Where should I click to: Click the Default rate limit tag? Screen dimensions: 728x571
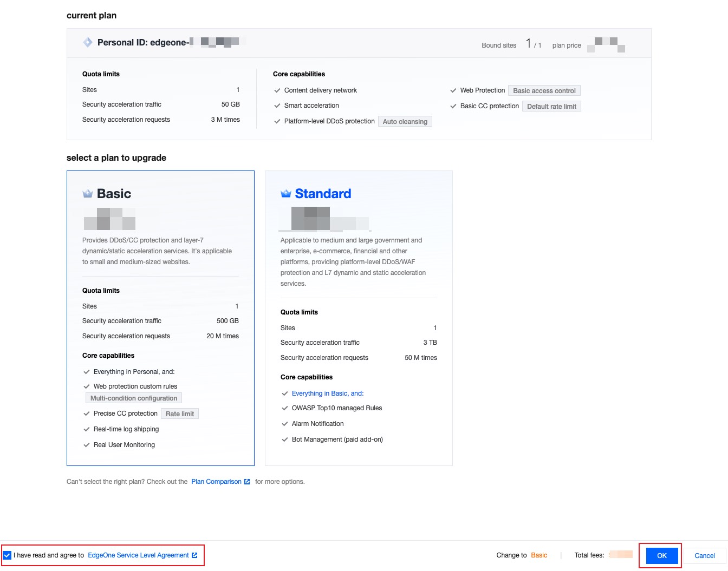[x=551, y=107]
